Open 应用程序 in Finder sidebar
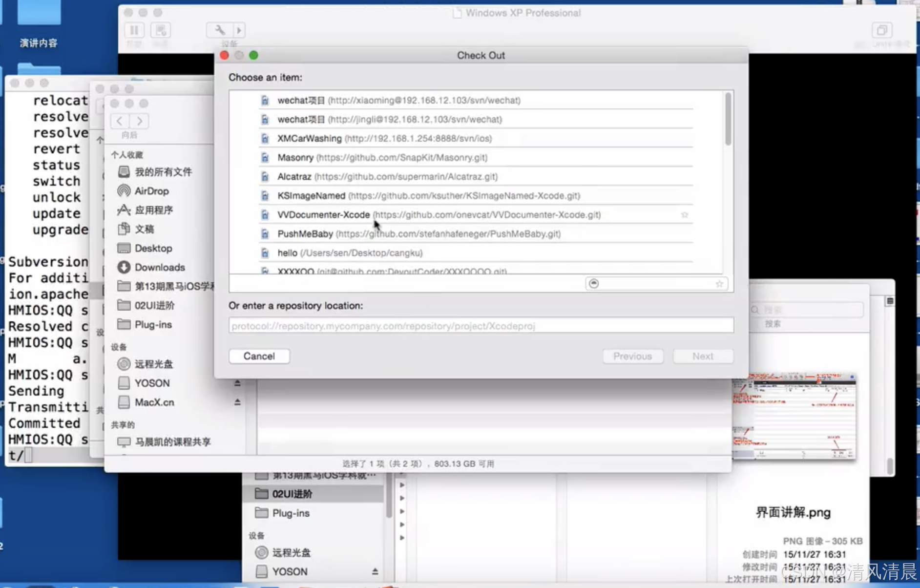This screenshot has width=920, height=588. (x=146, y=210)
